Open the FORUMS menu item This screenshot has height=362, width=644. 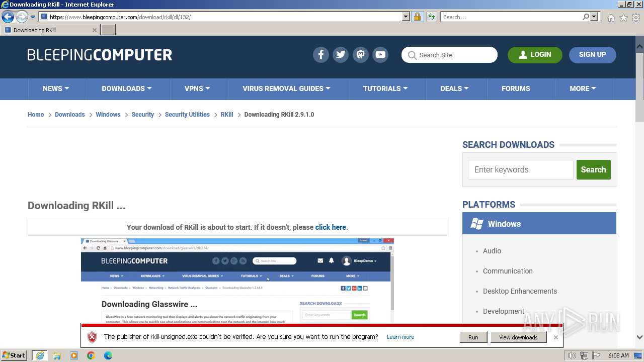(x=516, y=88)
